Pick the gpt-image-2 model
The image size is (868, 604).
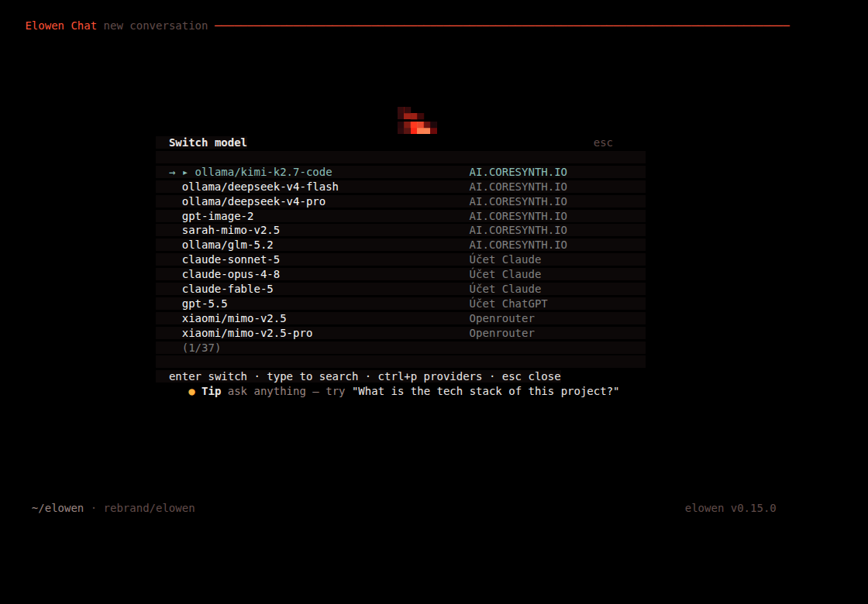400,216
